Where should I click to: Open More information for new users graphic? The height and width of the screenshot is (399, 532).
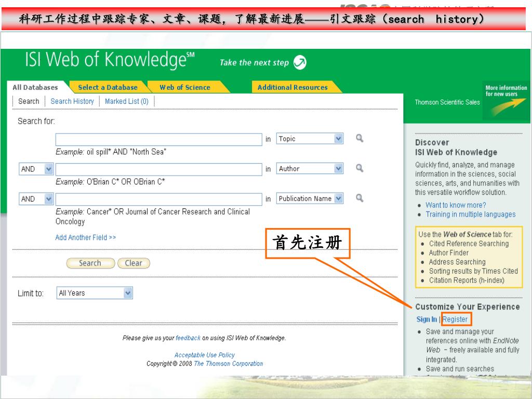tap(506, 100)
